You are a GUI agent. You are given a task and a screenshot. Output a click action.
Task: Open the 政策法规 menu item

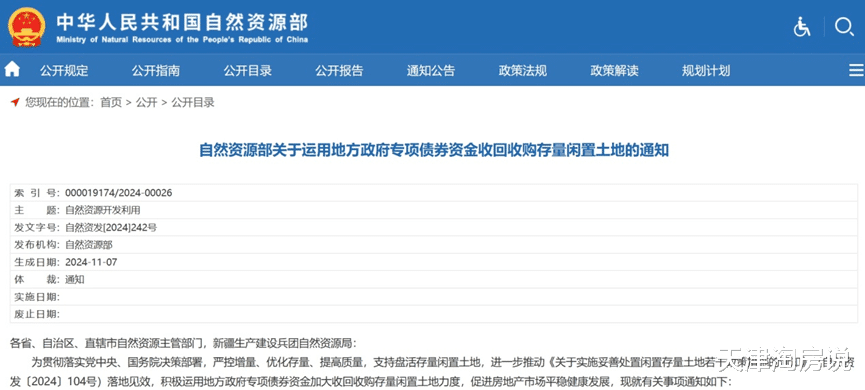coord(522,71)
